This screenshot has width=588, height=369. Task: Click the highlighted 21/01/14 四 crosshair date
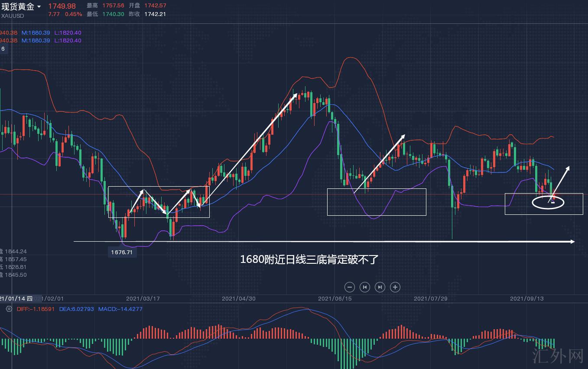16,299
